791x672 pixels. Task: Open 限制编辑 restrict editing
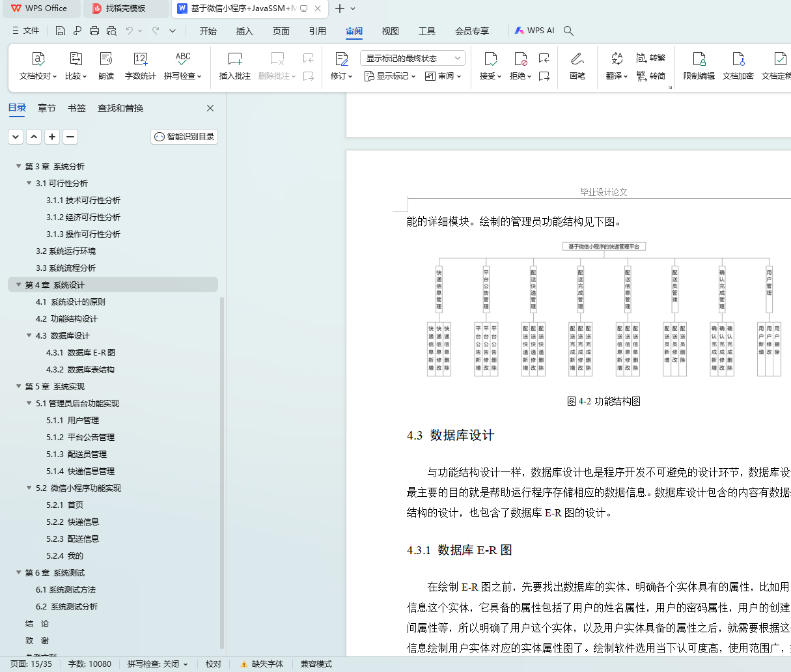(699, 66)
